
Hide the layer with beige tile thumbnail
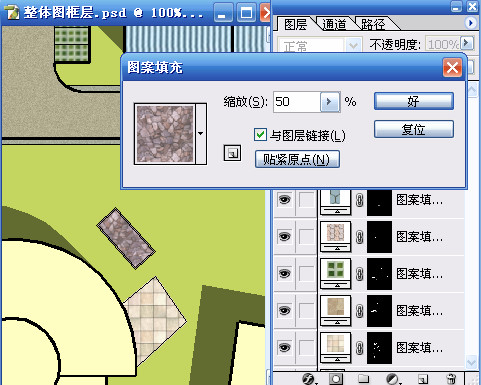(x=284, y=348)
